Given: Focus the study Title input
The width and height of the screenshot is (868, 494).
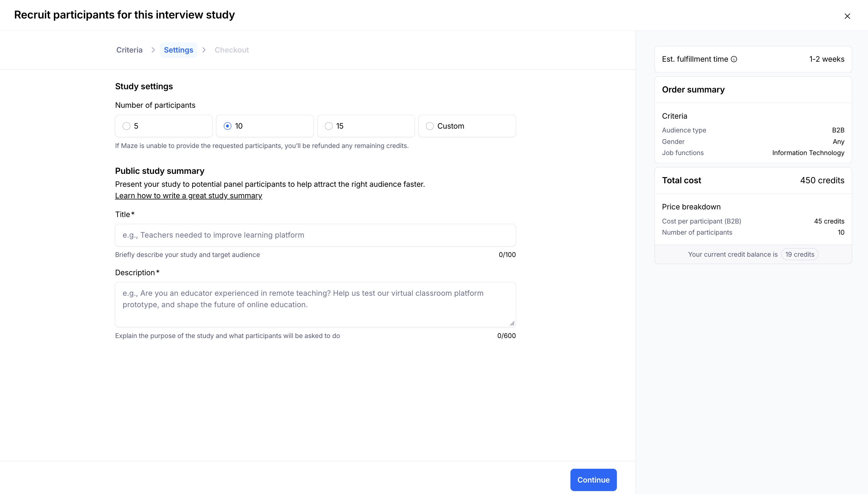Looking at the screenshot, I should click(x=315, y=235).
